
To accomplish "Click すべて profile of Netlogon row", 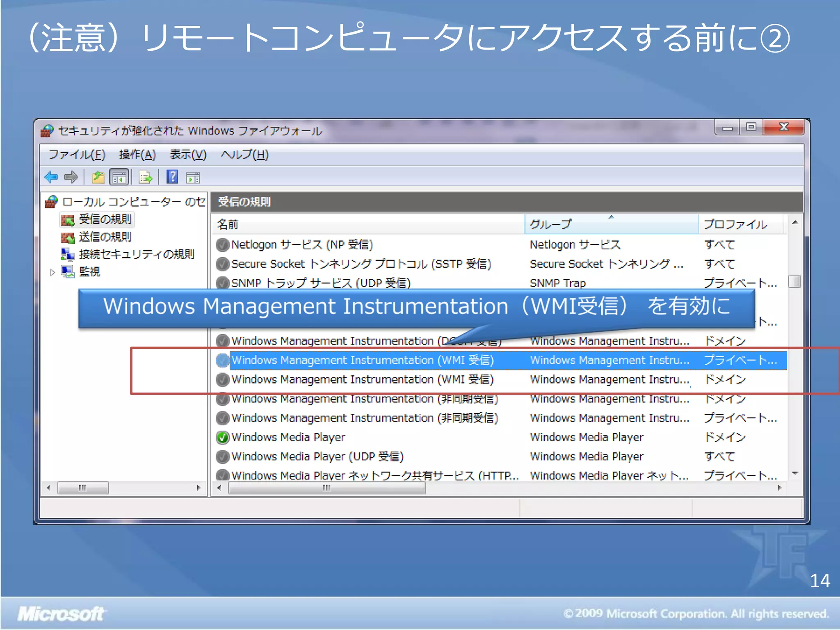I will click(x=719, y=245).
